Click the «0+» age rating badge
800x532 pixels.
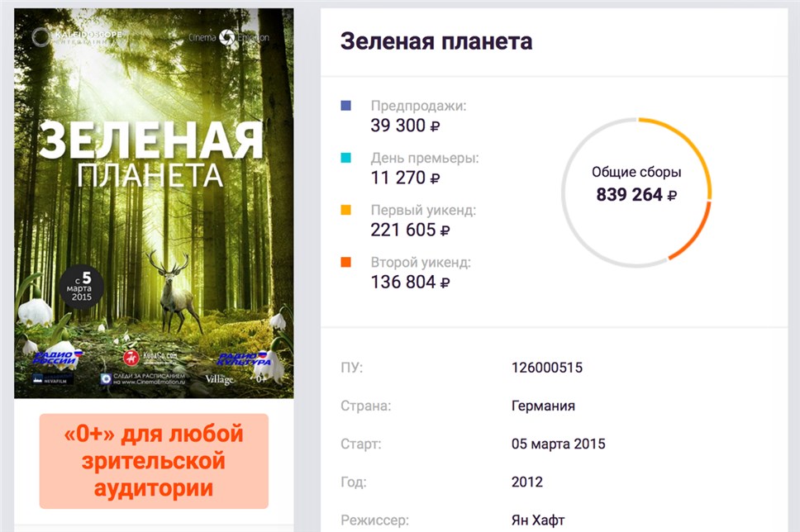(154, 461)
